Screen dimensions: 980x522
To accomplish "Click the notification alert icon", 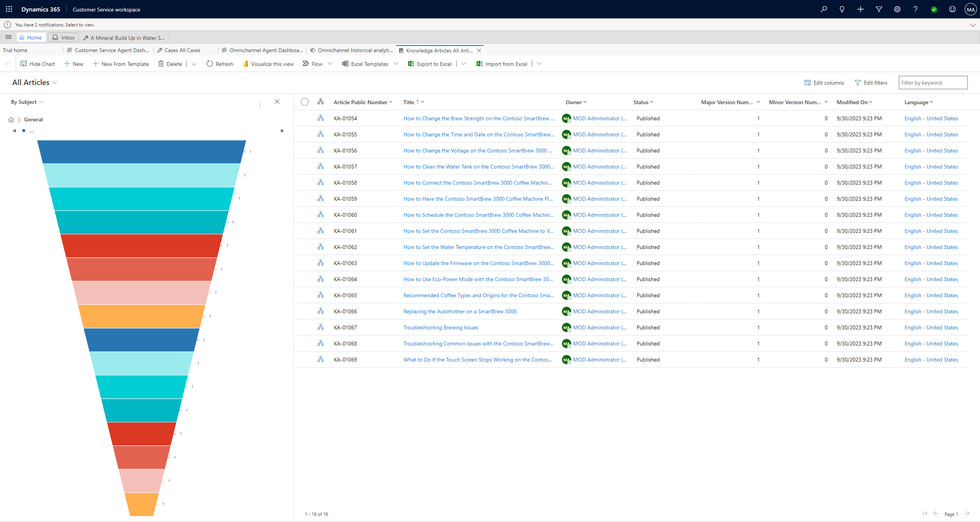I will click(x=7, y=25).
